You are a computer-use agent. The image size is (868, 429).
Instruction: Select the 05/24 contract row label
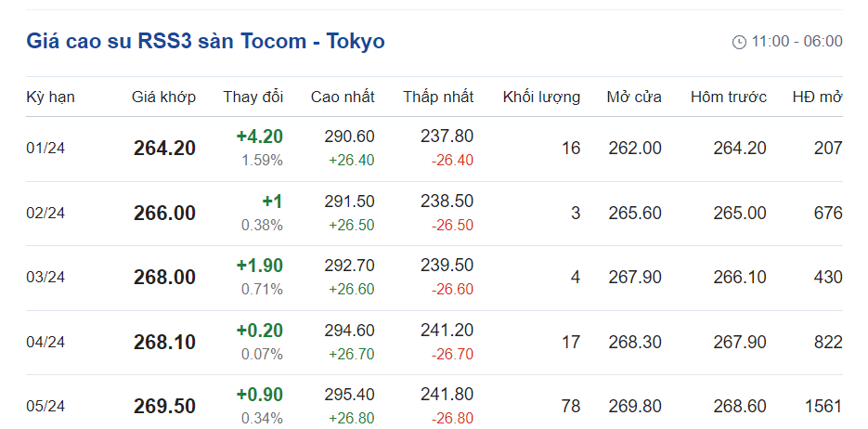45,407
